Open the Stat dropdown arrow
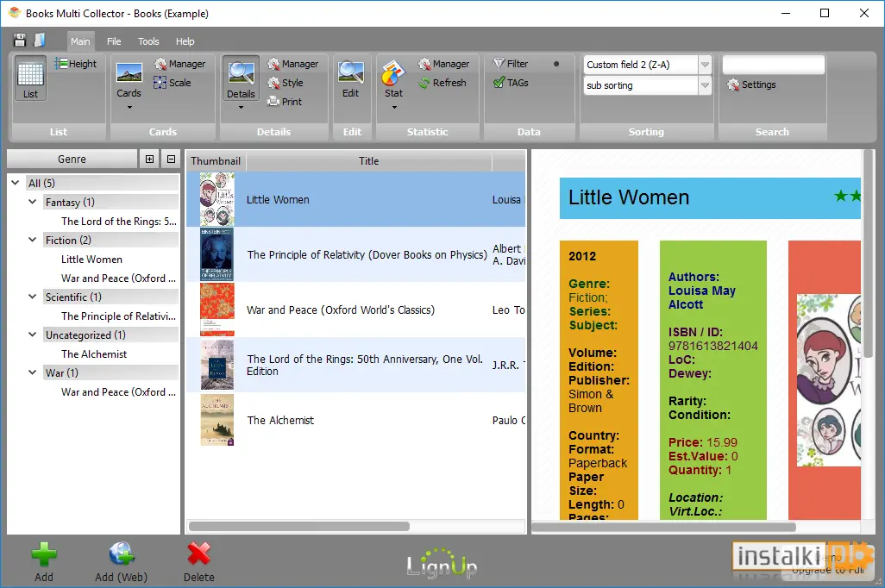The width and height of the screenshot is (885, 588). coord(394,107)
